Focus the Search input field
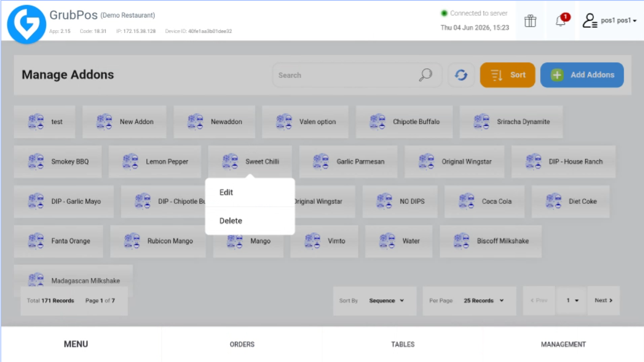Screen dimensions: 644x362 point(357,75)
